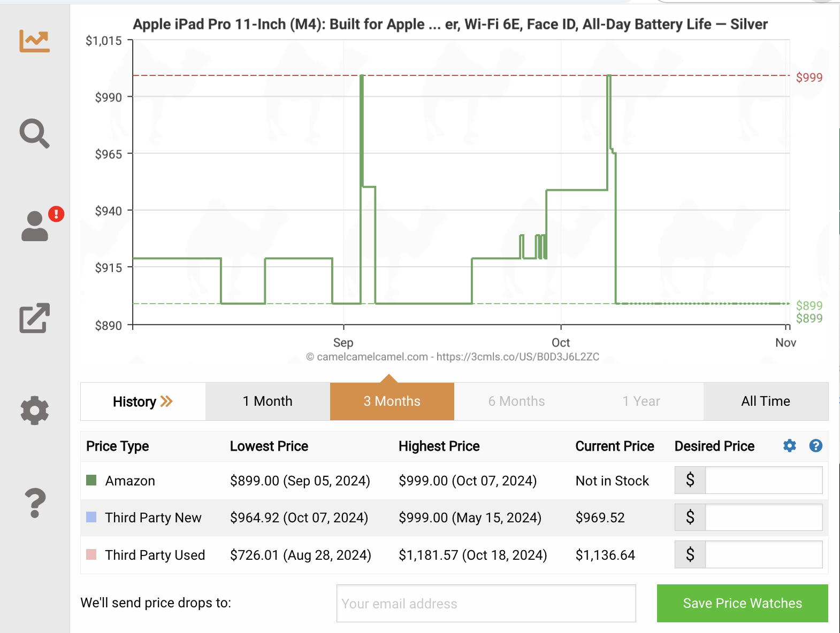Image resolution: width=840 pixels, height=633 pixels.
Task: Click the Highest Price column header
Action: 439,446
